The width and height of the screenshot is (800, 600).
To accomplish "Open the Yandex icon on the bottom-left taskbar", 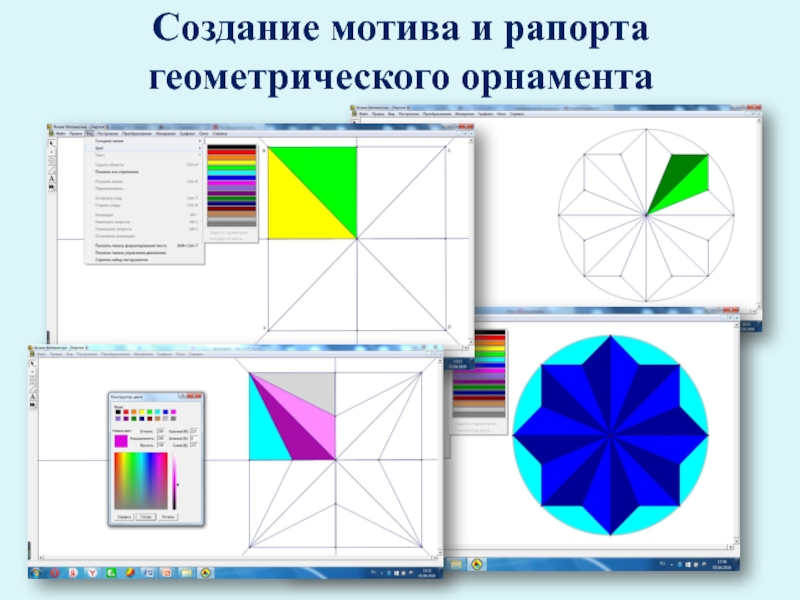I will point(73,572).
